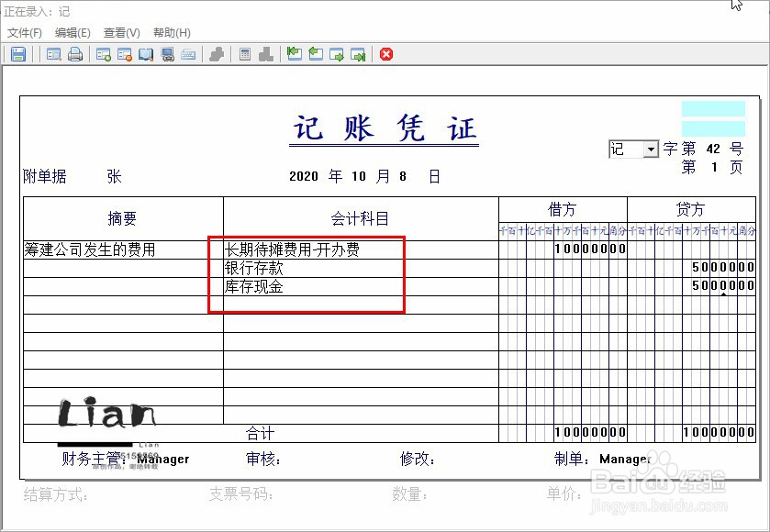Screen dimensions: 770x532
Task: Click the keyboard entry icon
Action: pos(188,53)
